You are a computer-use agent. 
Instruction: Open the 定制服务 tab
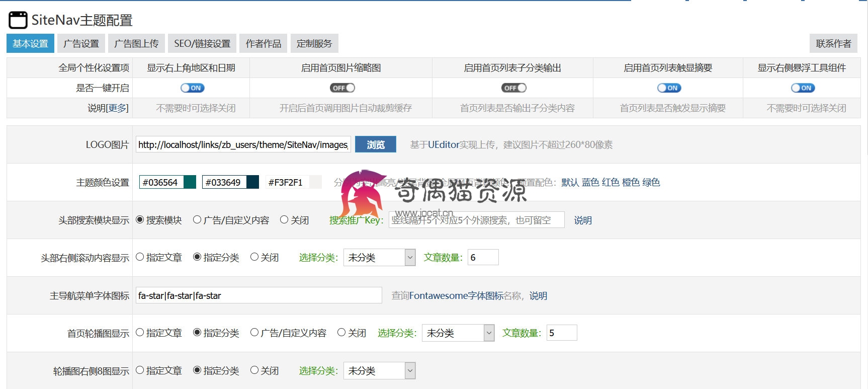click(x=314, y=44)
